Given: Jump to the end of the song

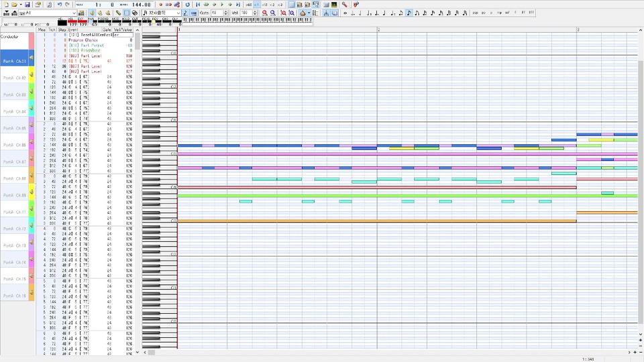Looking at the screenshot, I should point(237,5).
